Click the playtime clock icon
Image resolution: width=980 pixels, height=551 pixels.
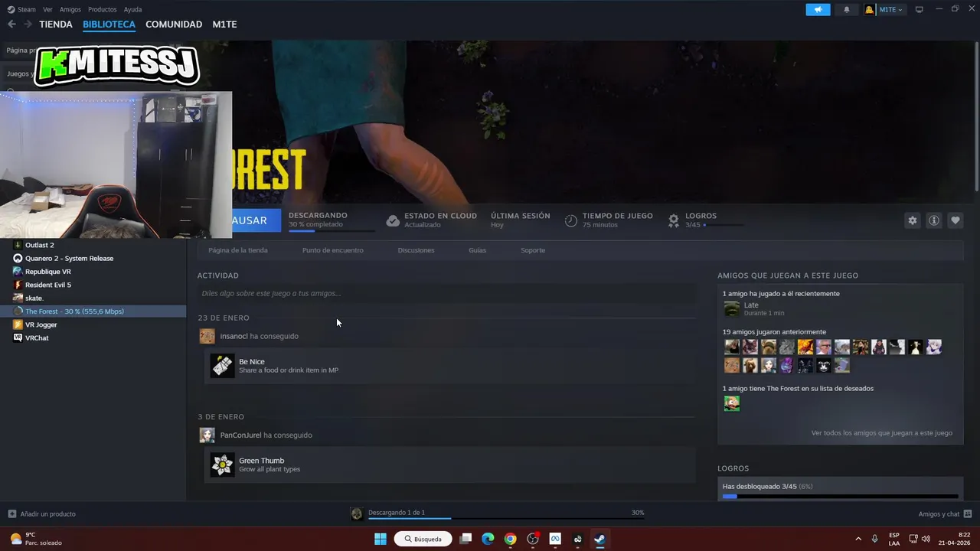(x=571, y=220)
